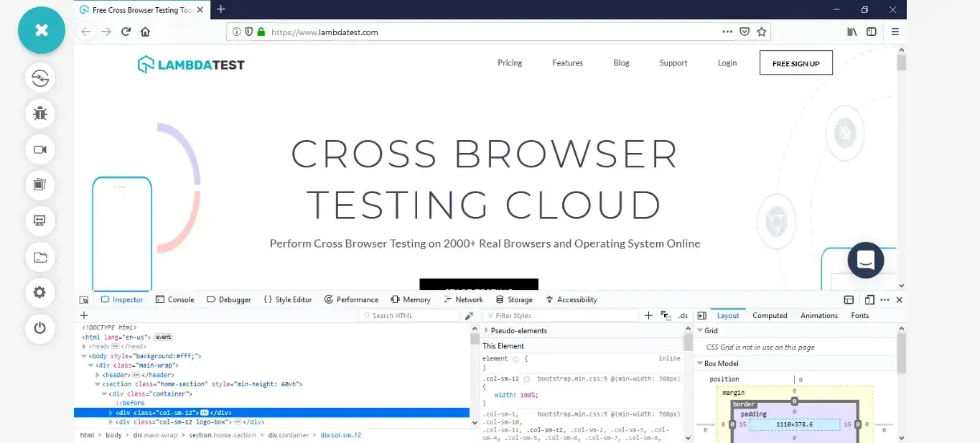
Task: Expand the head element node
Action: (x=85, y=346)
